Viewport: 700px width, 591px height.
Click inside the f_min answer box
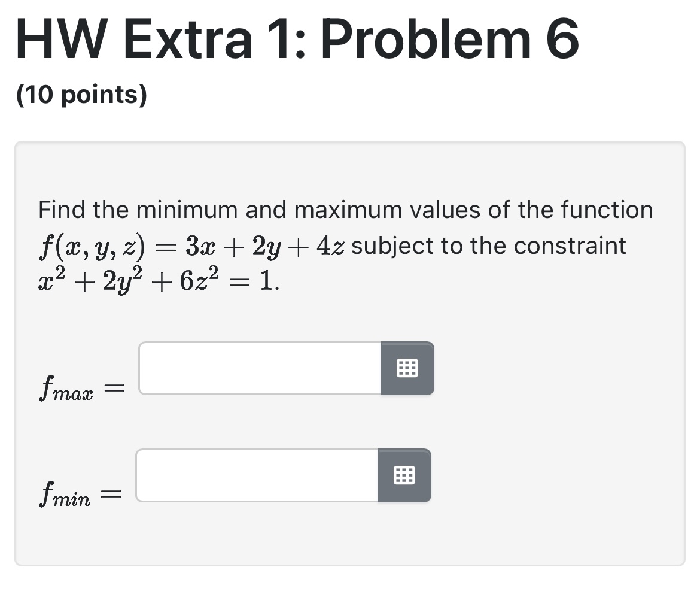(254, 475)
